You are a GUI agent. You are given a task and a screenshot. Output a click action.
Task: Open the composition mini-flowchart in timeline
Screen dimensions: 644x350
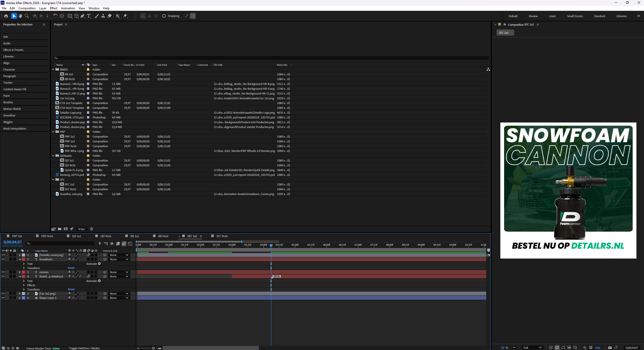point(106,243)
